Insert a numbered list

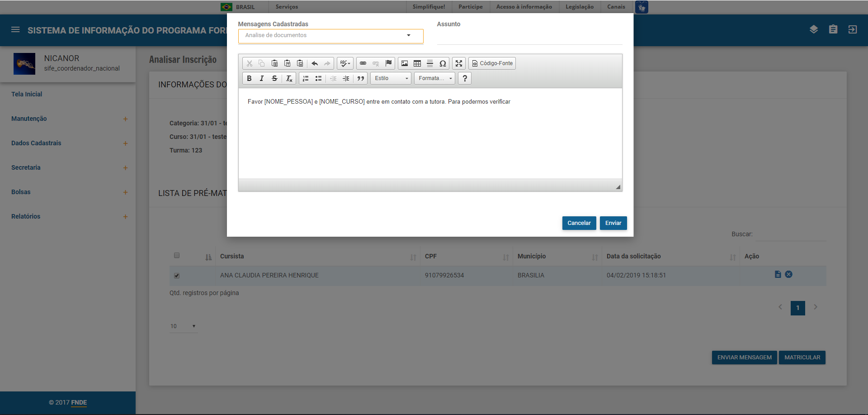[306, 78]
